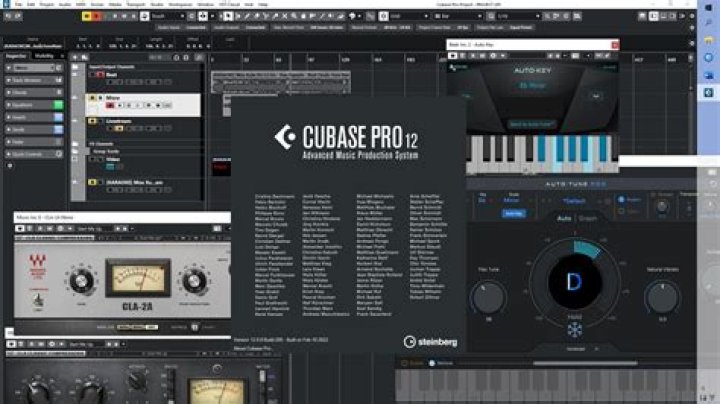Click the Cubase Pro 12 logo in the About dialog

click(347, 142)
